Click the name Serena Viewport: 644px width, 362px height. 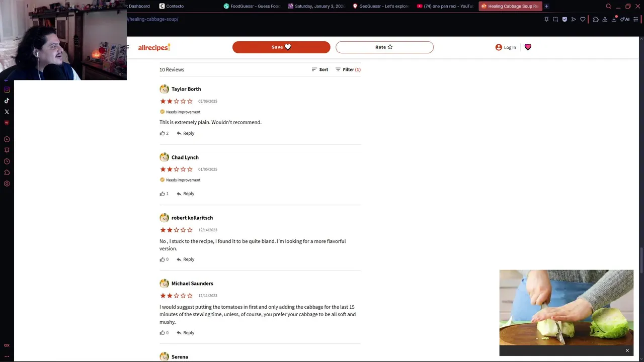click(180, 357)
